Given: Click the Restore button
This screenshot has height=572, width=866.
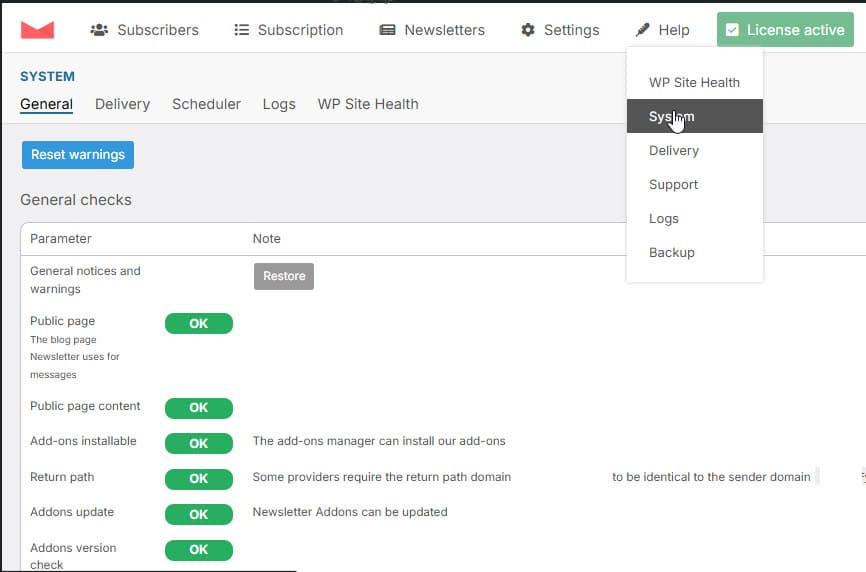Looking at the screenshot, I should tap(284, 276).
